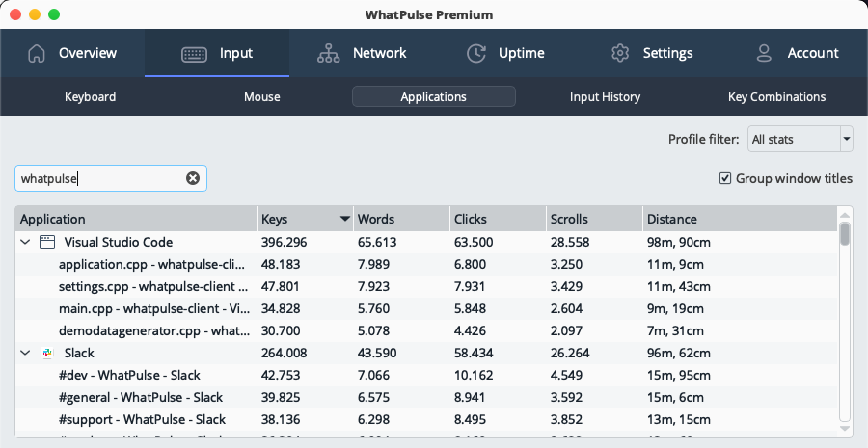
Task: Select the main.cpp row
Action: click(426, 308)
